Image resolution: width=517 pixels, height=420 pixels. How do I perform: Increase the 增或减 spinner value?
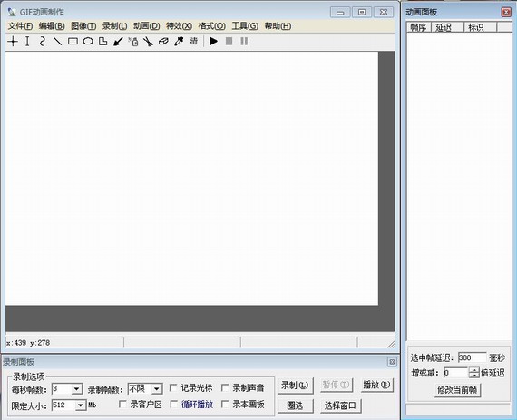[x=473, y=370]
